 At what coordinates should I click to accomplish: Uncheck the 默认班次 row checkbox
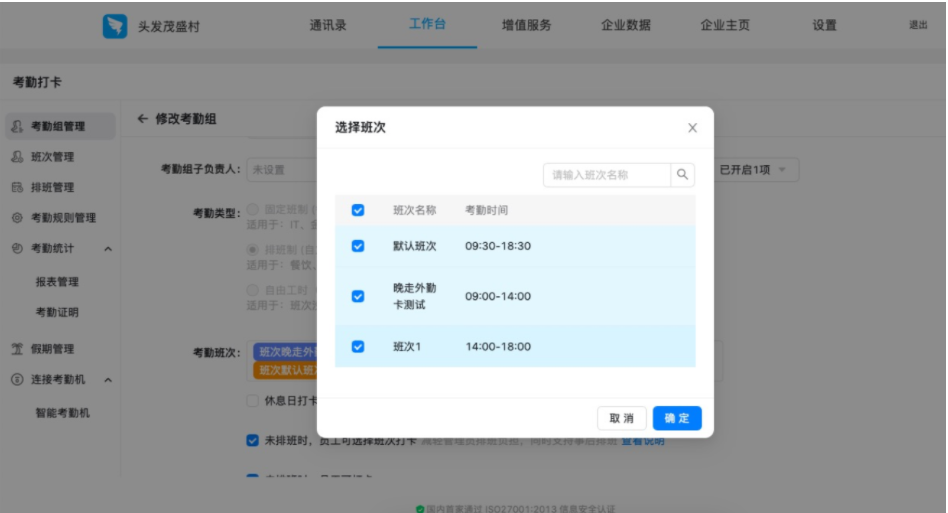coord(358,246)
